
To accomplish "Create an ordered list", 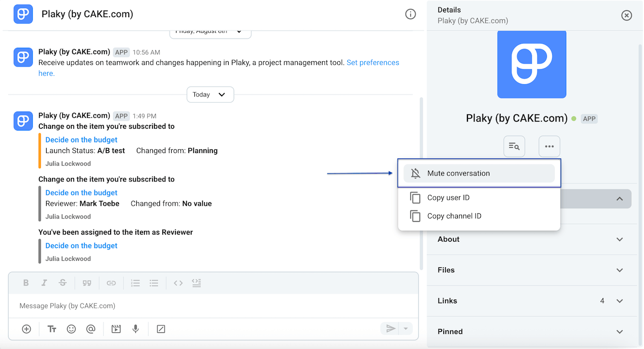I will (x=135, y=283).
